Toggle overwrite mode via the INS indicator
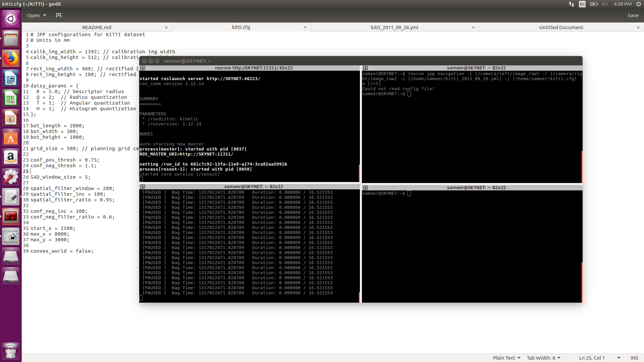The image size is (644, 362). pos(635,358)
